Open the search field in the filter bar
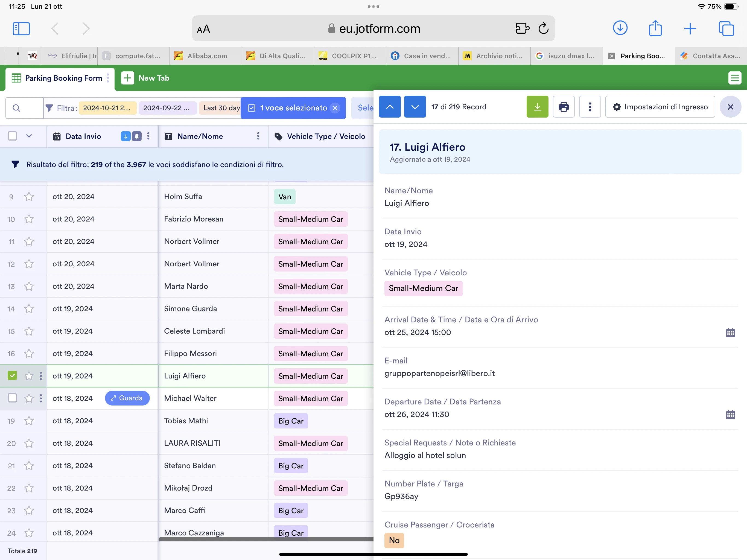 point(17,108)
